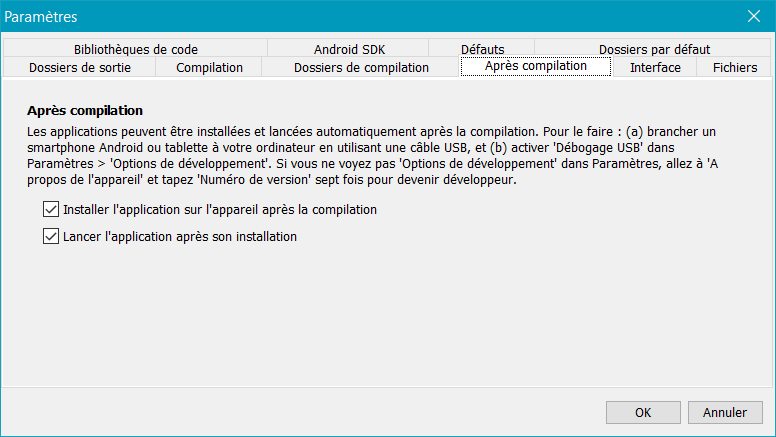The width and height of the screenshot is (776, 437).
Task: Click the bold 'Après compilation' heading
Action: (x=85, y=110)
